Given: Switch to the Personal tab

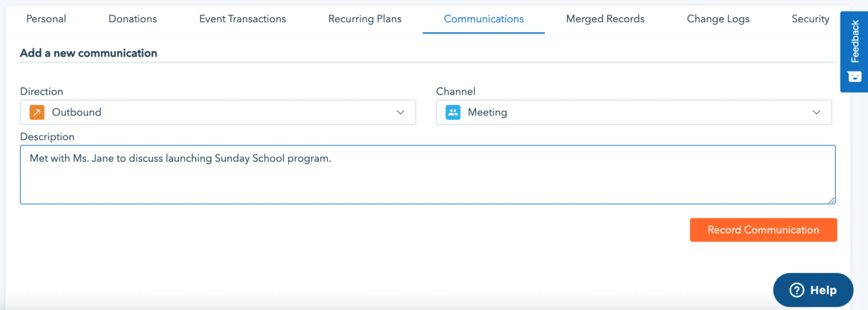Looking at the screenshot, I should pyautogui.click(x=46, y=19).
